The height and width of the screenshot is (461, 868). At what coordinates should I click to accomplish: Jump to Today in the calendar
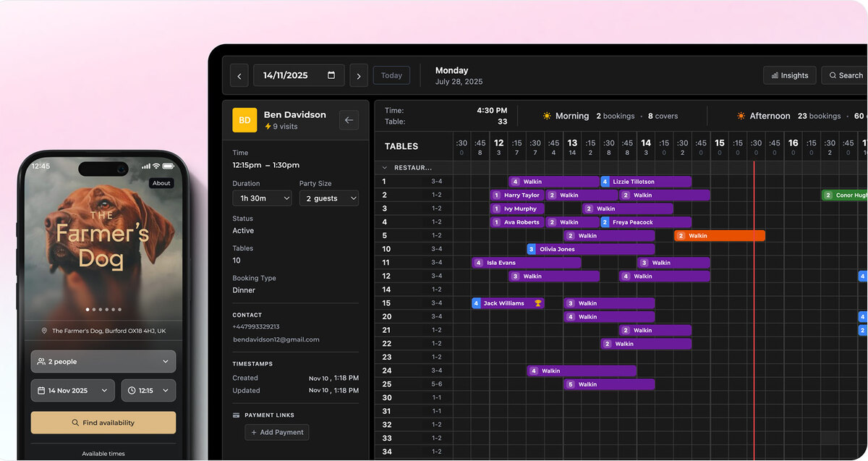[391, 75]
